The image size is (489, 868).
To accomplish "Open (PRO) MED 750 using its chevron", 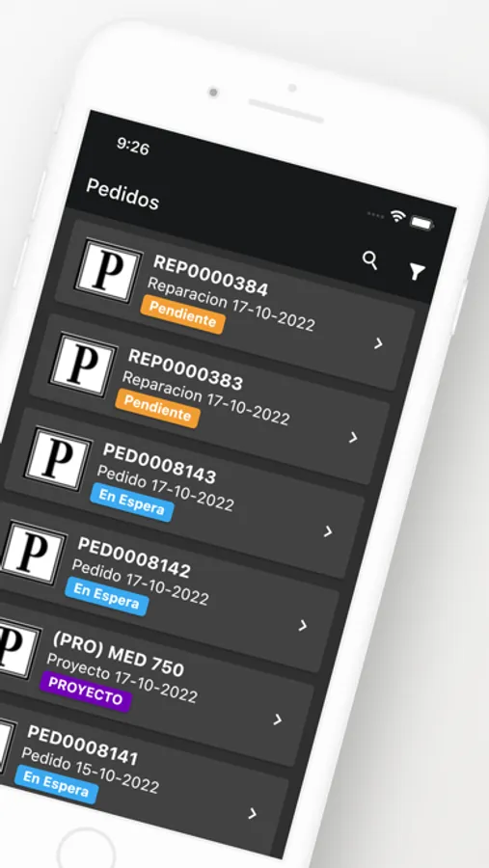I will pos(278,719).
